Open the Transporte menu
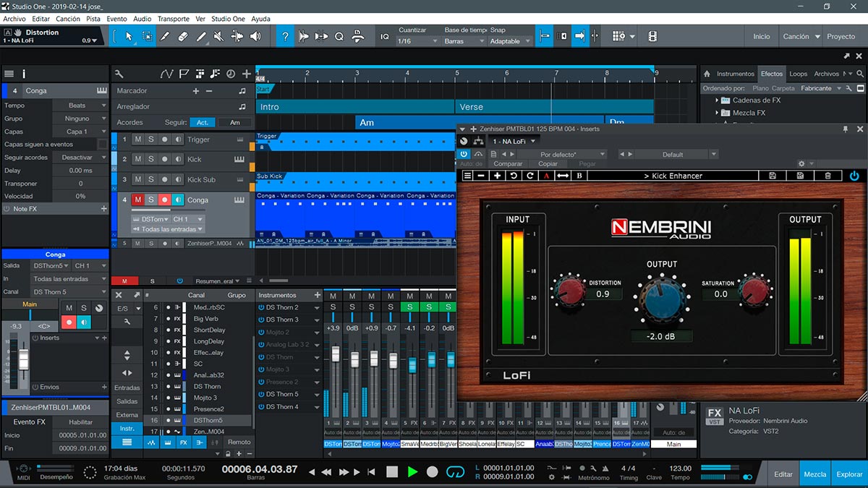Viewport: 868px width, 488px height. (x=174, y=18)
